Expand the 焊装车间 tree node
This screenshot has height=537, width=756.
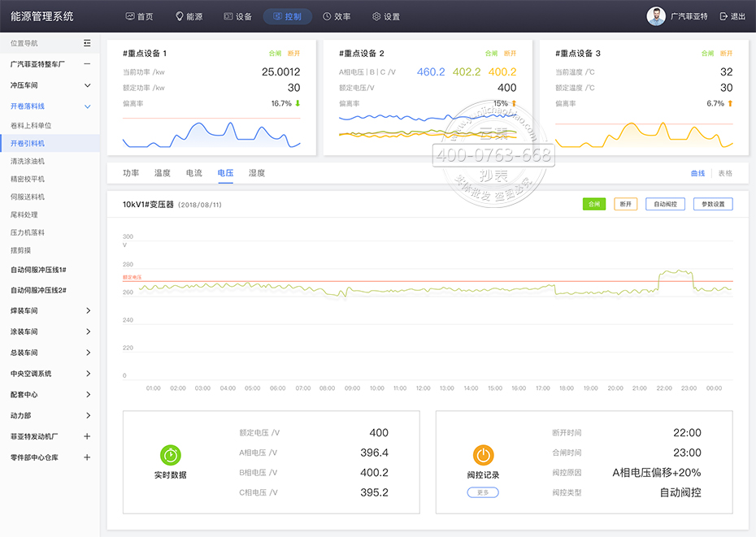[88, 310]
